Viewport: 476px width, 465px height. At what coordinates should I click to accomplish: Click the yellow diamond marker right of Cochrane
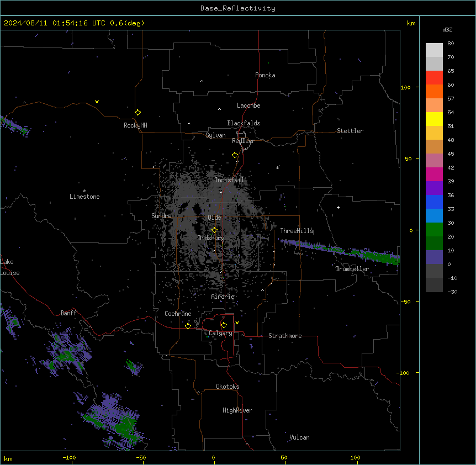(x=188, y=326)
